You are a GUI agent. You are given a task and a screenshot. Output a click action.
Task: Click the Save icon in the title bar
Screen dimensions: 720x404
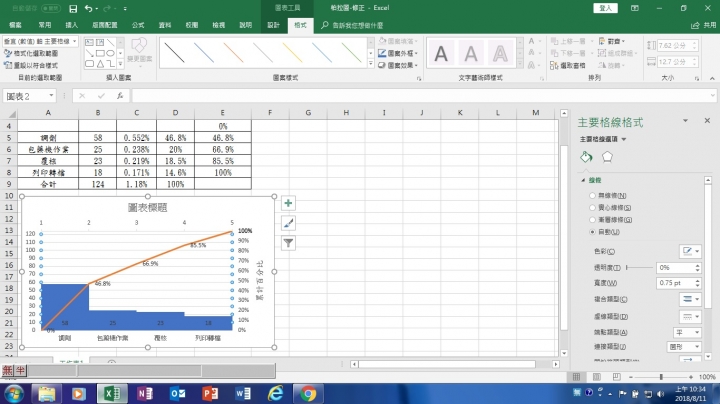(x=73, y=8)
